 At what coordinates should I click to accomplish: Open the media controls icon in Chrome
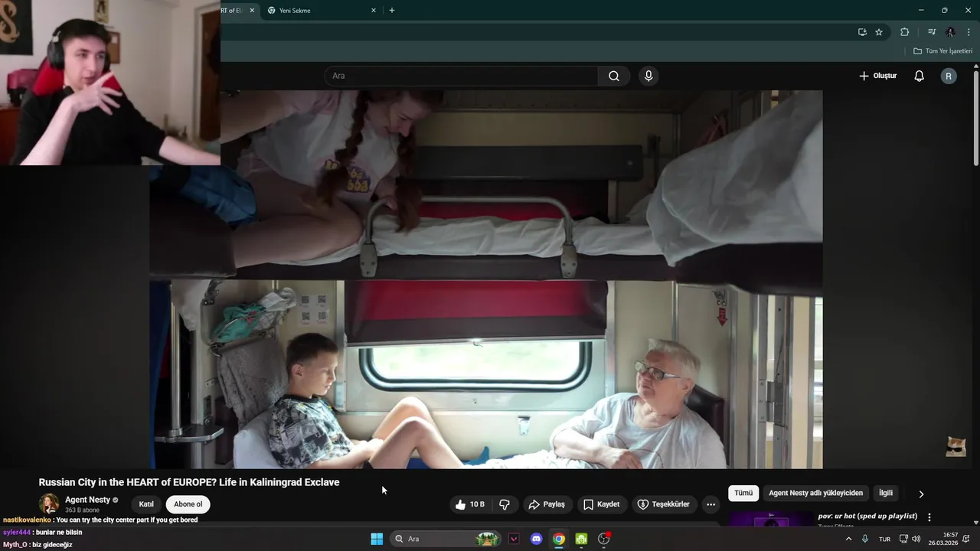tap(932, 32)
